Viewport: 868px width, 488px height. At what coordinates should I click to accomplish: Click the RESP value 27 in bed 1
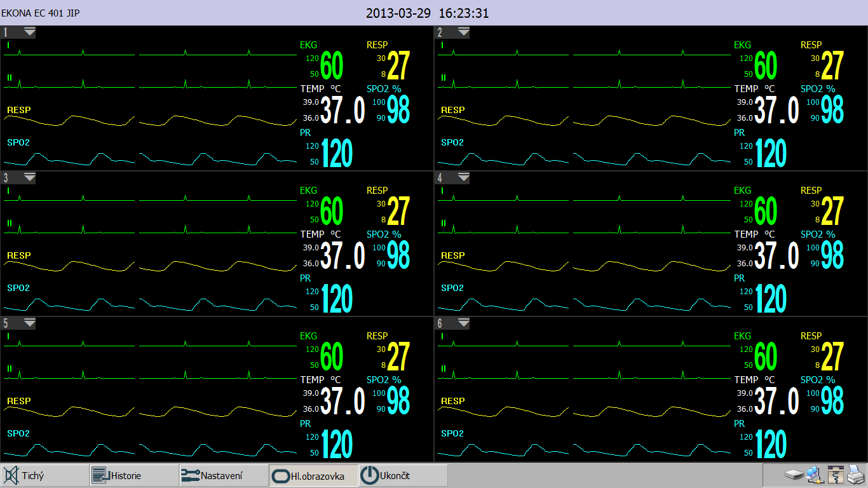tap(398, 65)
